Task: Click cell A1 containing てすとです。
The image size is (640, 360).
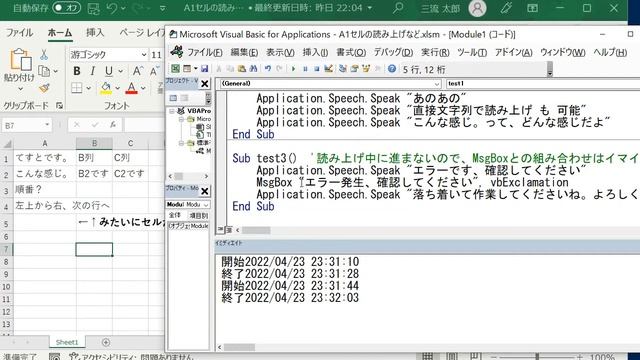Action: pos(45,158)
